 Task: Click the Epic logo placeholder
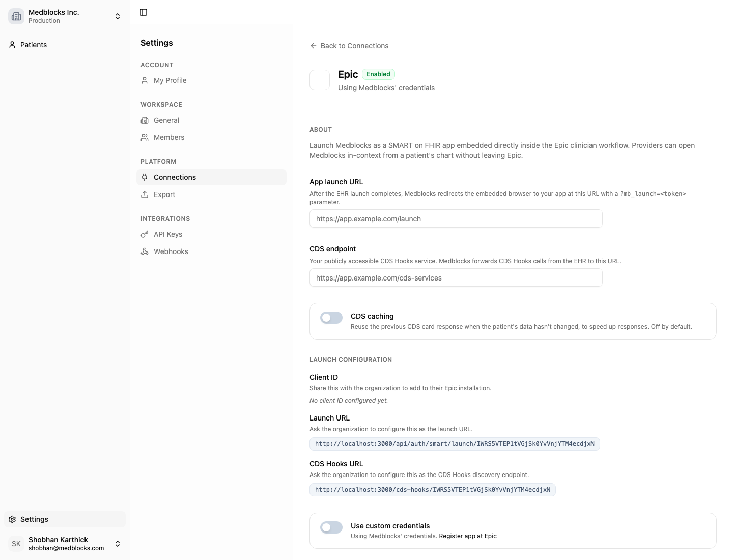[x=320, y=80]
